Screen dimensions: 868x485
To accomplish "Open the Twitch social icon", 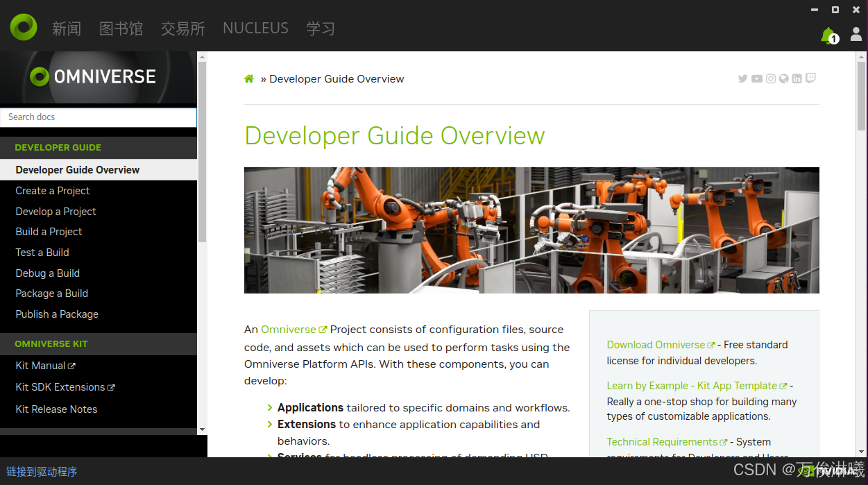I will 810,78.
